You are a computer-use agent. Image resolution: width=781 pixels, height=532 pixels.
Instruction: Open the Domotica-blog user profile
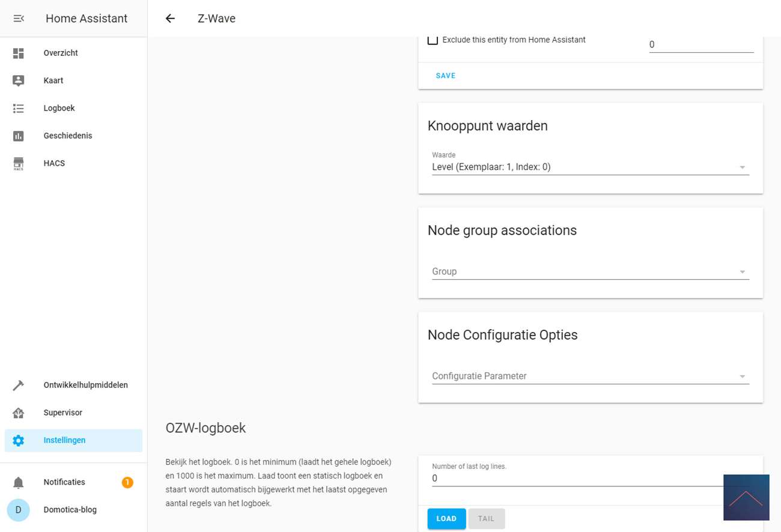click(x=70, y=510)
